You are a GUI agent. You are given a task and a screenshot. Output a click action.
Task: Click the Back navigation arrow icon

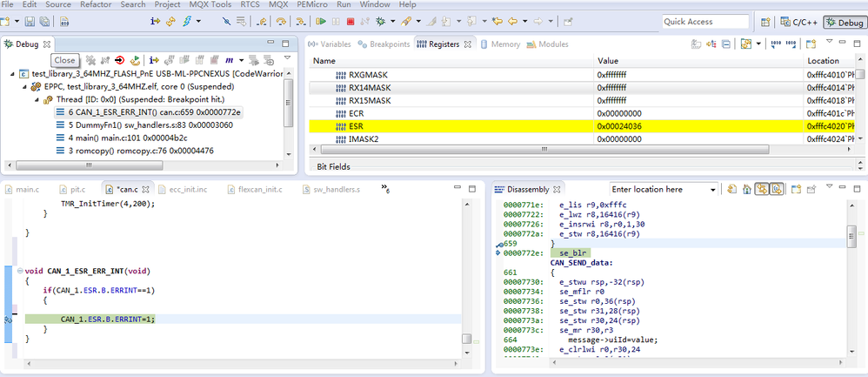coord(514,21)
